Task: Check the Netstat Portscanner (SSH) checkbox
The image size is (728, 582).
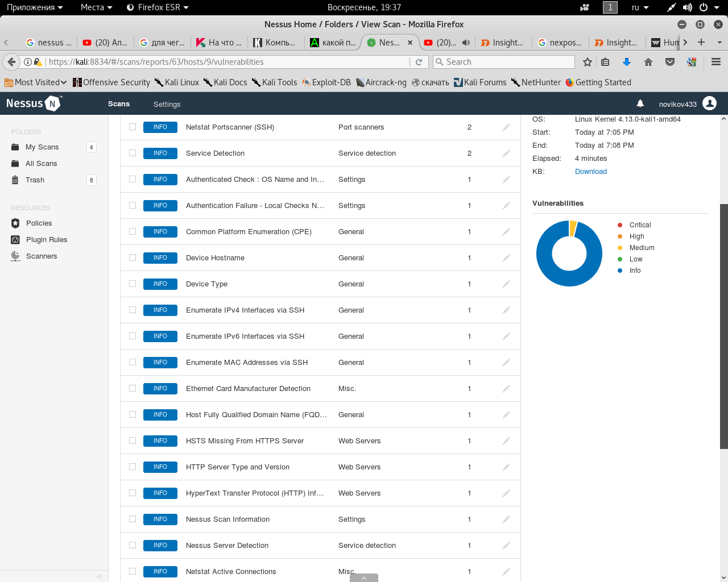Action: [x=133, y=127]
